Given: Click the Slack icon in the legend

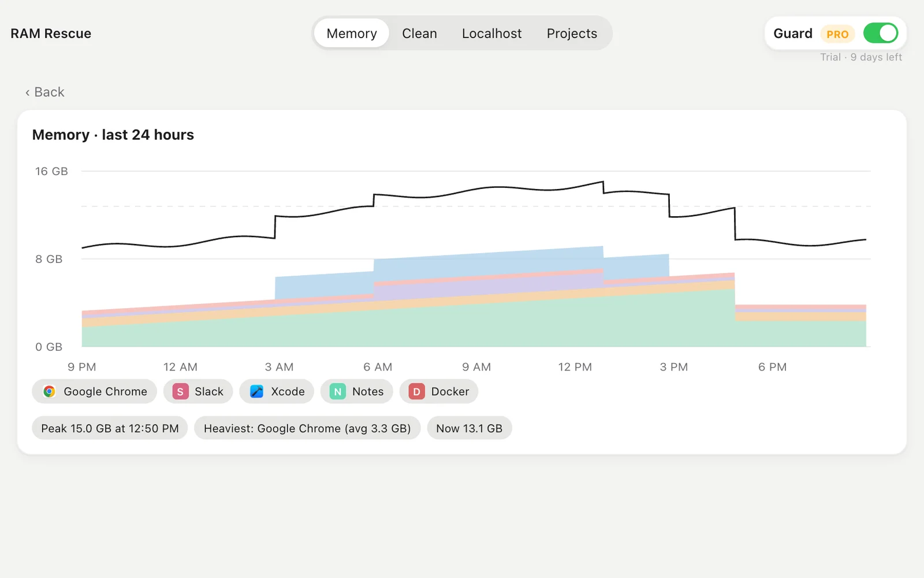Looking at the screenshot, I should tap(180, 391).
